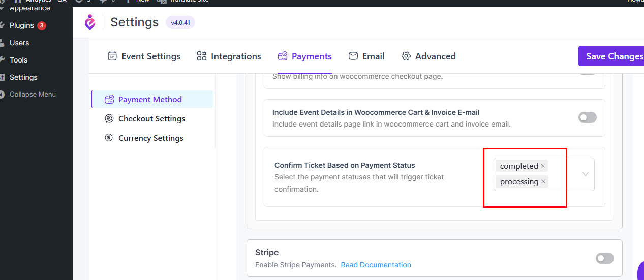Remove the processing status tag
The height and width of the screenshot is (280, 644).
point(543,182)
